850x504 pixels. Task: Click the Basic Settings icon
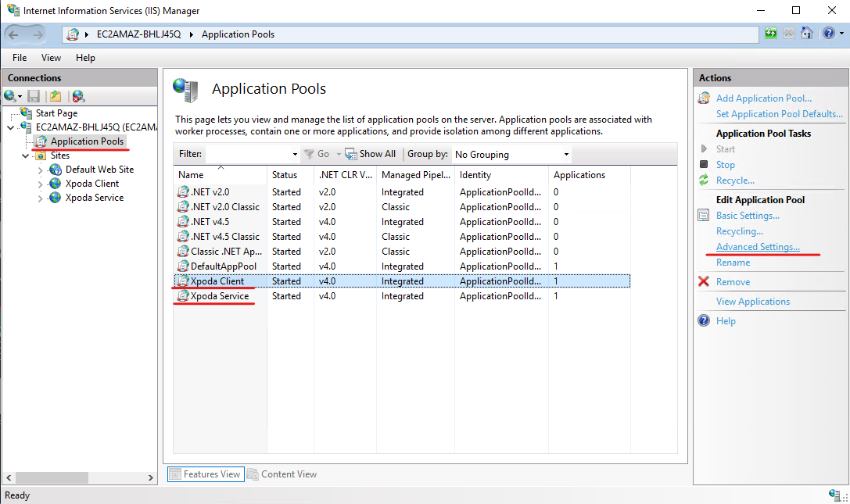click(x=704, y=216)
